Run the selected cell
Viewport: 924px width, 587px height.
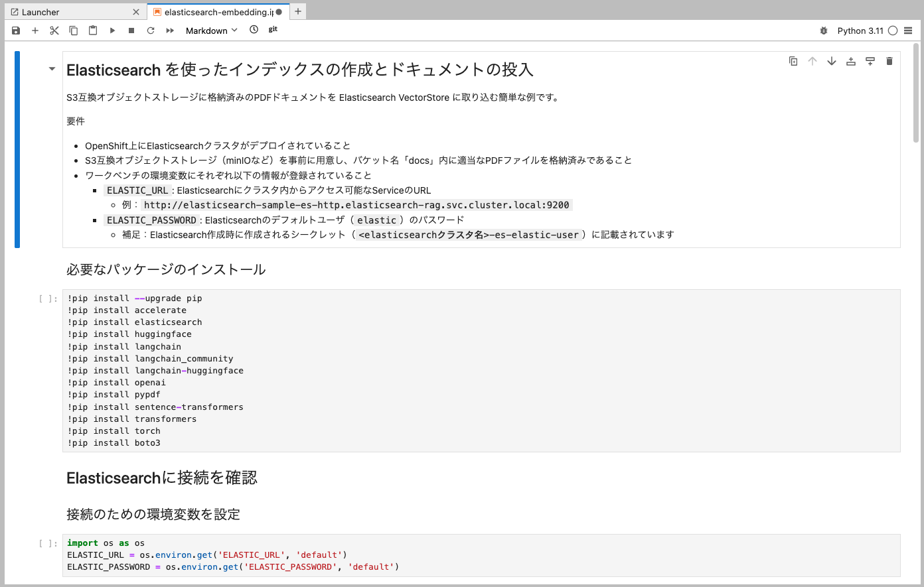click(112, 31)
